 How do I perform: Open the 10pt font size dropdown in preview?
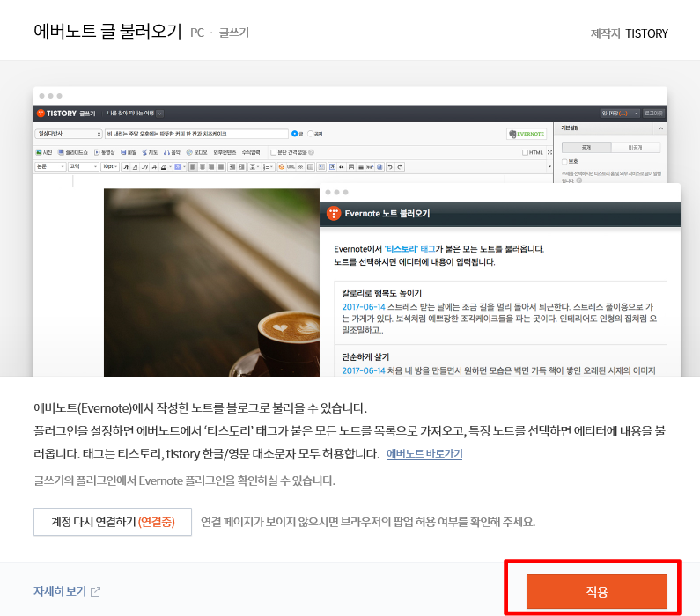pos(110,166)
